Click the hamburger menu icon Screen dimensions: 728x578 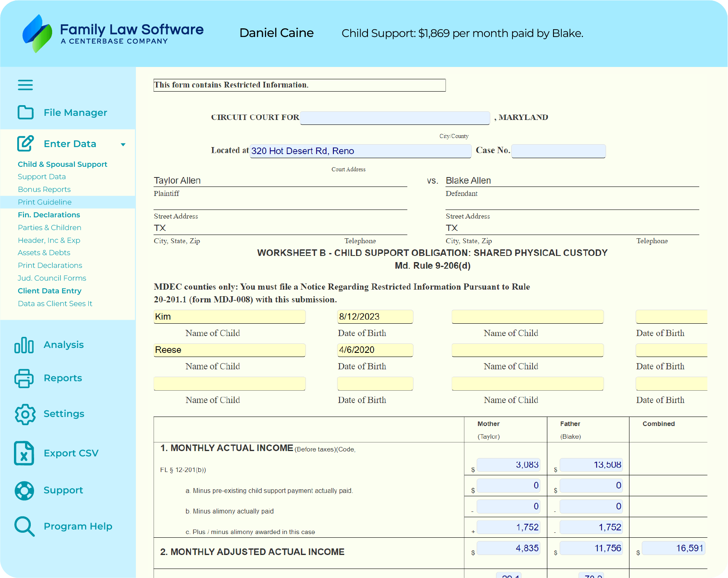click(x=25, y=85)
